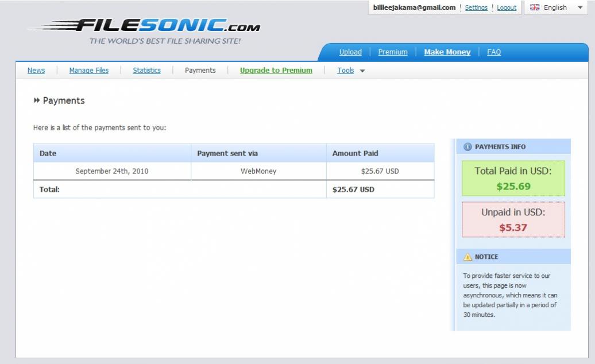Screen dimensions: 595x364
Task: Click the double-arrow icon beside Payments heading
Action: tap(37, 100)
